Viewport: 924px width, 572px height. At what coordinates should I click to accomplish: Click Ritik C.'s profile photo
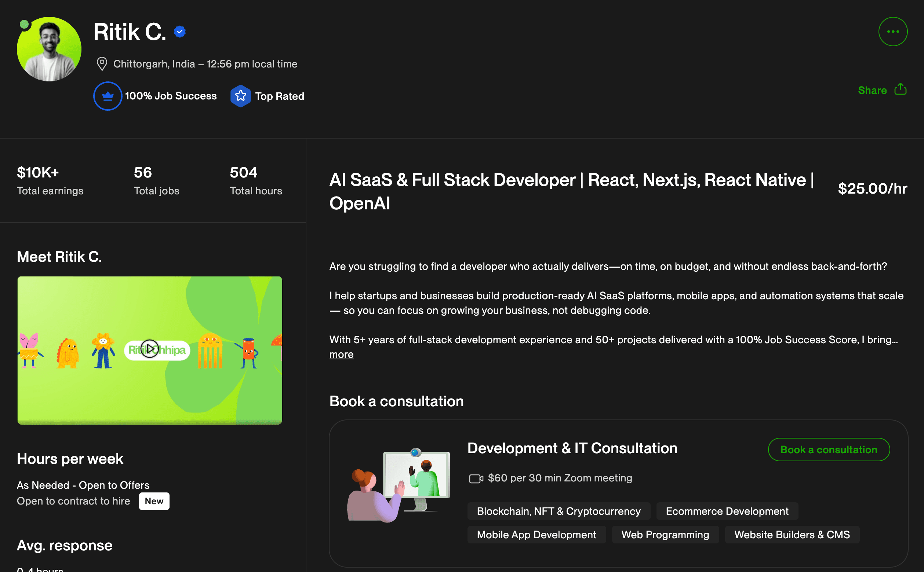49,49
